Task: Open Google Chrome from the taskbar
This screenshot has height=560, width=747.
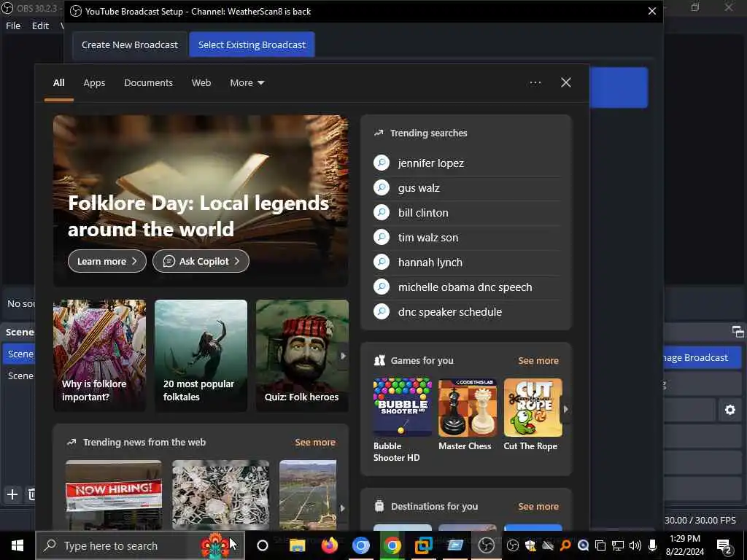Action: pyautogui.click(x=392, y=545)
